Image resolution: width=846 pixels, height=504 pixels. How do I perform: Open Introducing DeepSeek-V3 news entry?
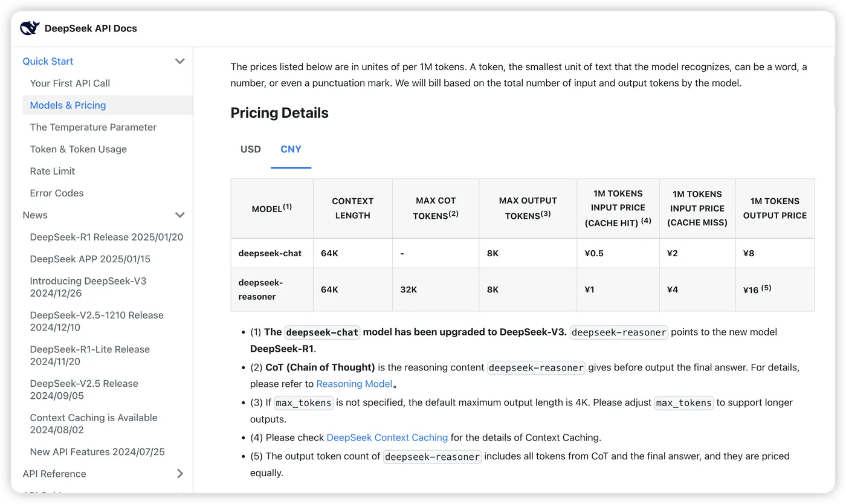tap(88, 287)
